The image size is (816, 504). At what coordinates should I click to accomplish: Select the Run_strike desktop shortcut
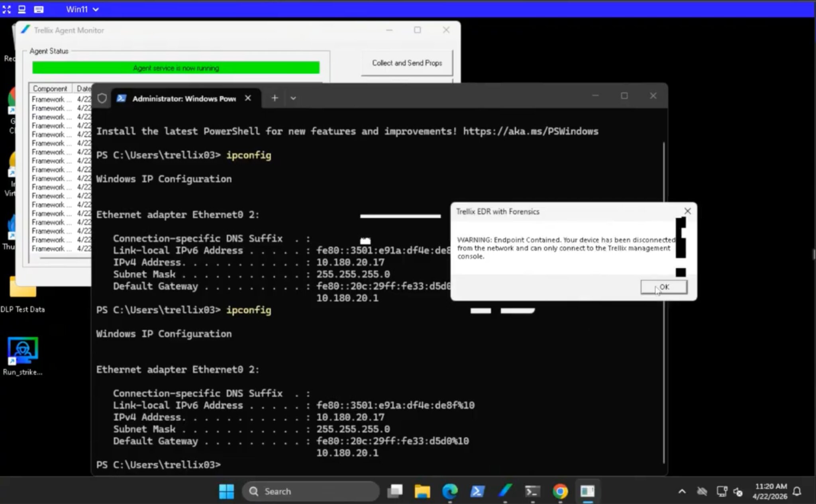point(23,356)
